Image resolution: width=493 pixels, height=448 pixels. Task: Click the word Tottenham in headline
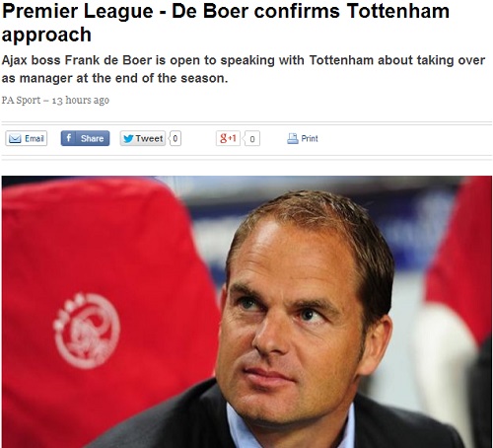398,11
